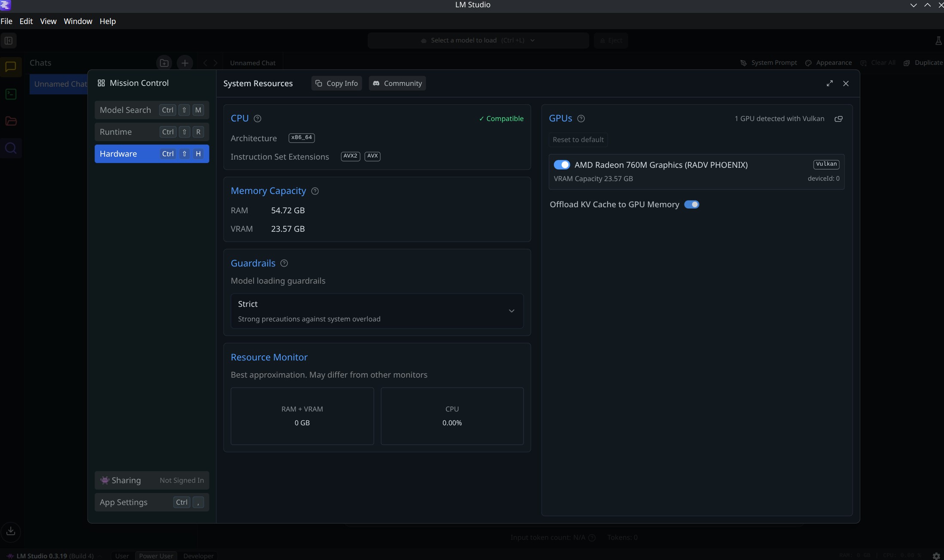Click the Eject button
Screen dimensions: 944x560
pyautogui.click(x=611, y=40)
